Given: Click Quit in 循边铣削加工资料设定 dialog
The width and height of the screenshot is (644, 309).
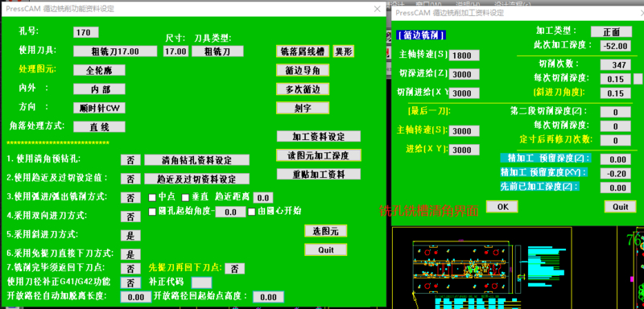Looking at the screenshot, I should [621, 207].
